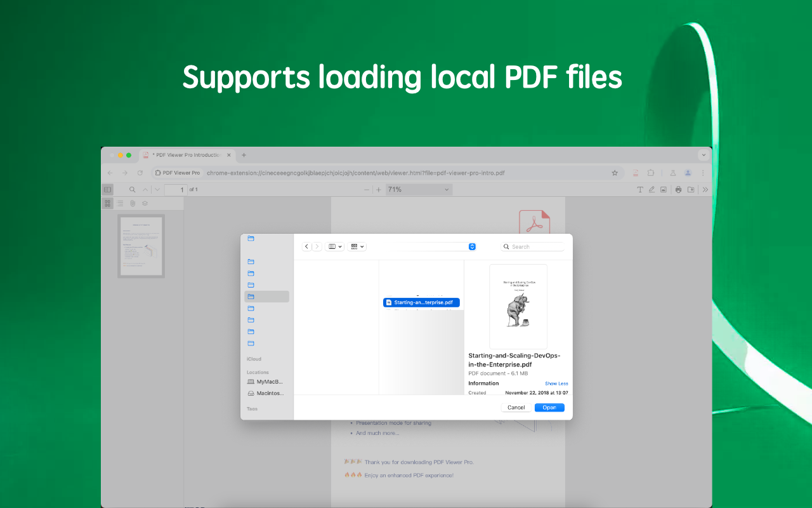Select the highlighted sidebar folder in dialog
The image size is (812, 508).
pos(266,297)
